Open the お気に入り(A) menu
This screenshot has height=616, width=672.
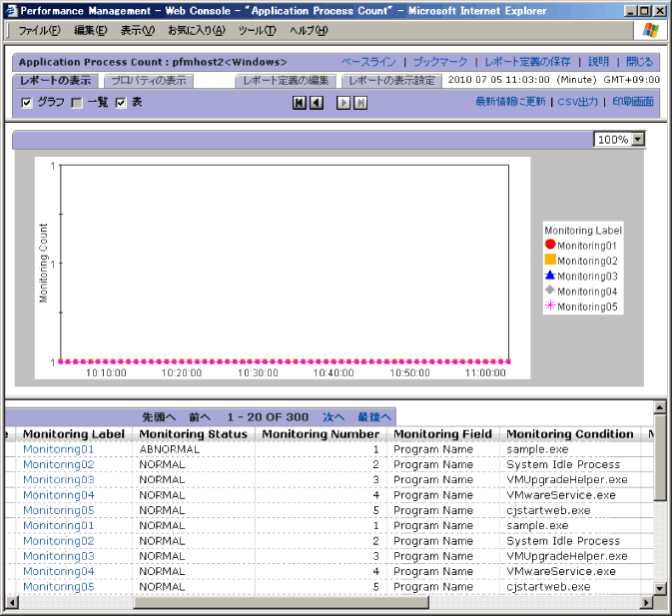[x=197, y=30]
